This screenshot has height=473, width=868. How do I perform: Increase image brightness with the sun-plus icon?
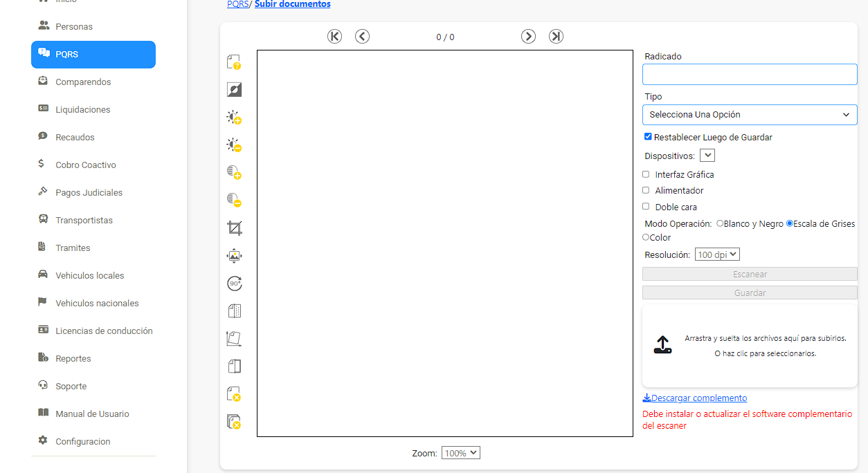pos(234,118)
